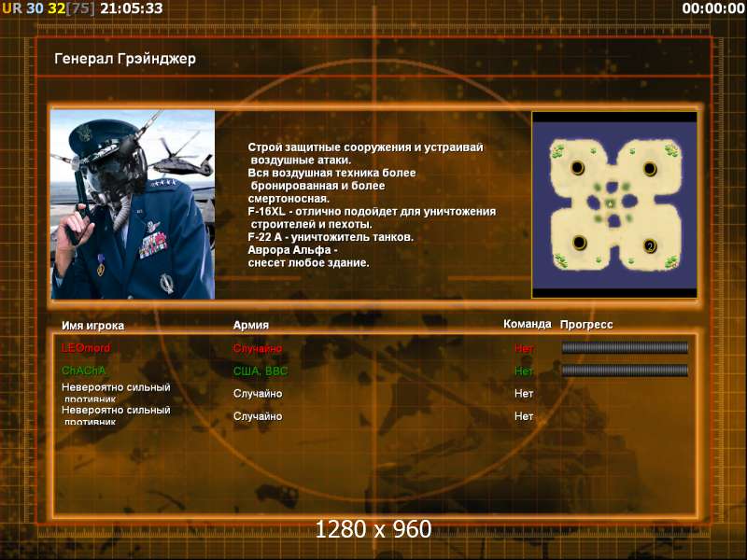This screenshot has height=560, width=747.
Task: Click column header 'Команда'
Action: (x=528, y=324)
